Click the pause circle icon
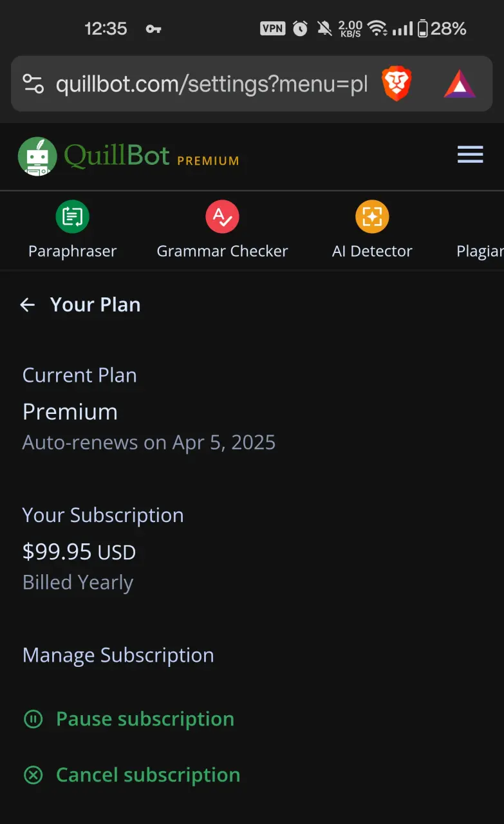This screenshot has width=504, height=824. (x=33, y=719)
